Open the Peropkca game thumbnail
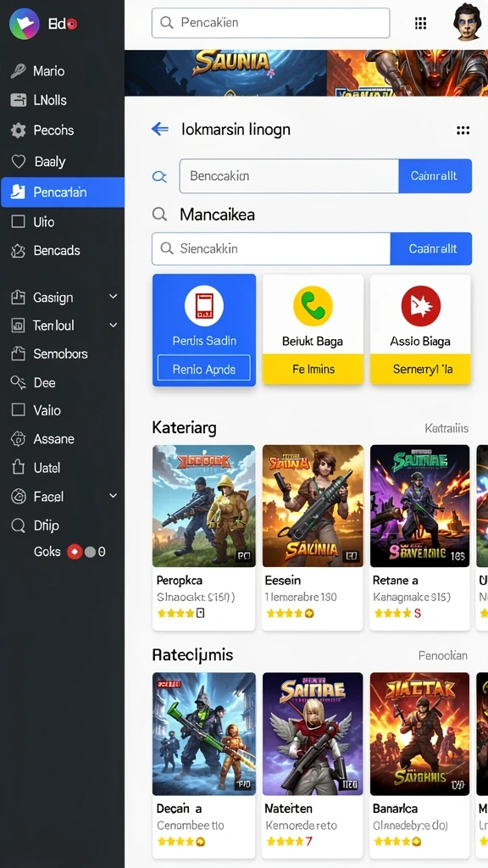 [x=203, y=506]
